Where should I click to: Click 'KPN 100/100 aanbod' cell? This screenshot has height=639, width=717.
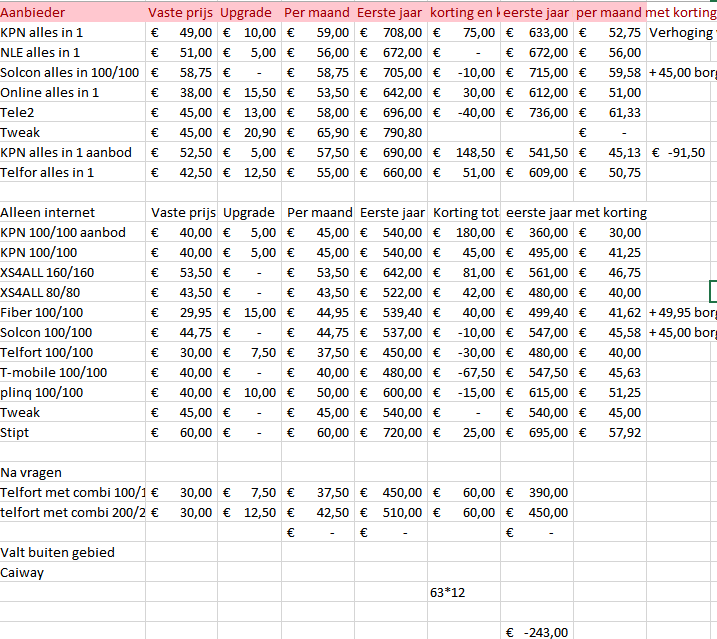tap(73, 232)
